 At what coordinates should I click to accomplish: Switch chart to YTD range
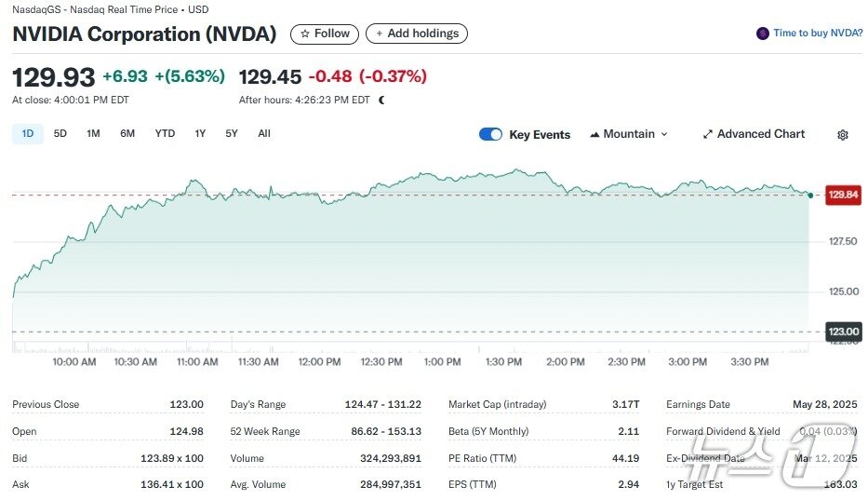pos(165,134)
